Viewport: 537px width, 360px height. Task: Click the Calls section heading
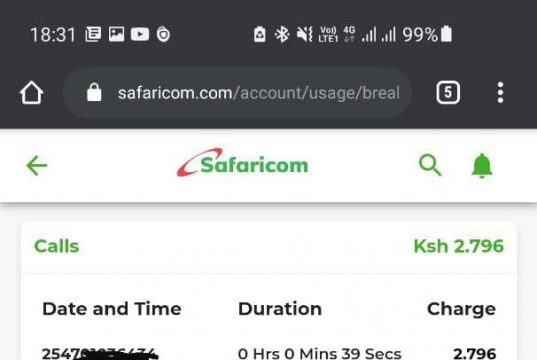(57, 246)
